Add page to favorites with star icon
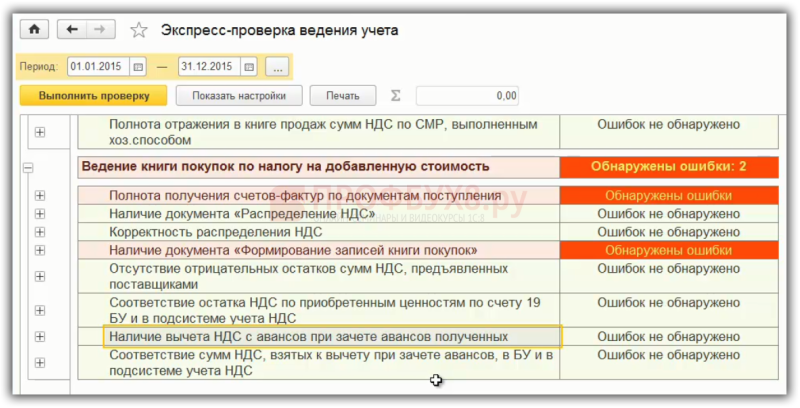This screenshot has width=800, height=408. 138,30
